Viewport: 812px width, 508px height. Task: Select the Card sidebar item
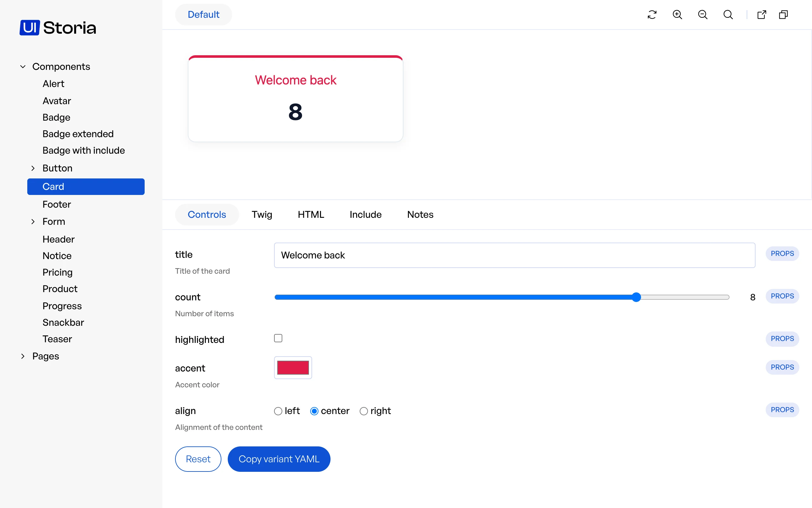(x=86, y=186)
